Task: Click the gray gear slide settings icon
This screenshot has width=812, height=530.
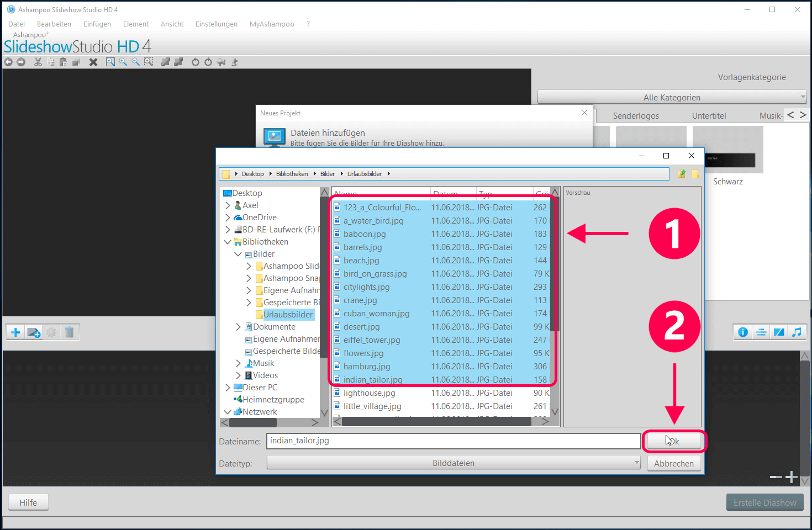Action: [x=51, y=332]
